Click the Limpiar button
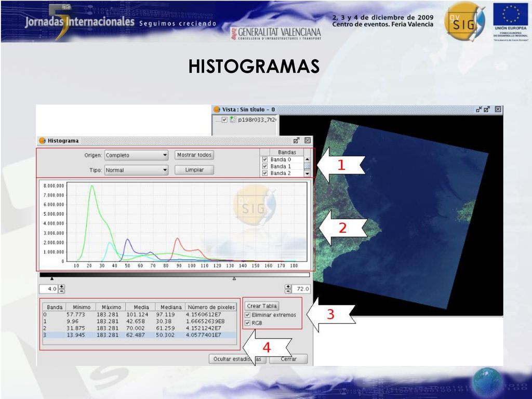 point(194,170)
